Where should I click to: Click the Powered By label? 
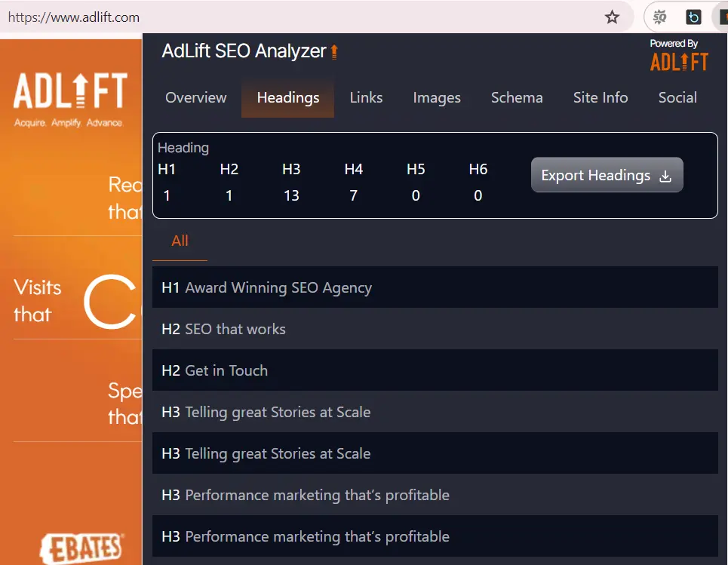click(674, 43)
